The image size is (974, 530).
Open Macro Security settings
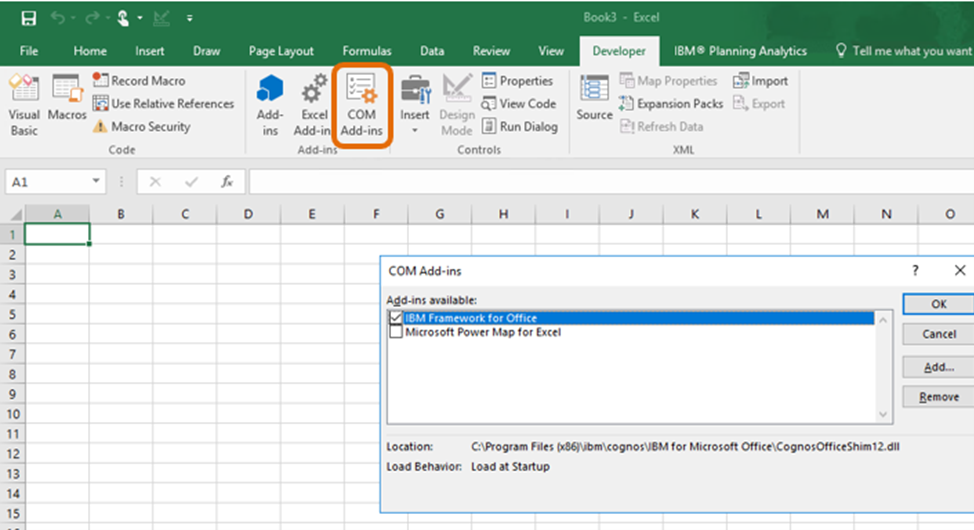click(141, 127)
